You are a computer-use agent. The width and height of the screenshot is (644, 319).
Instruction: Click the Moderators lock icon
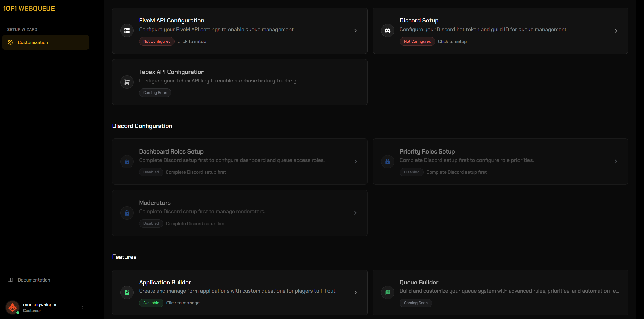(x=127, y=213)
